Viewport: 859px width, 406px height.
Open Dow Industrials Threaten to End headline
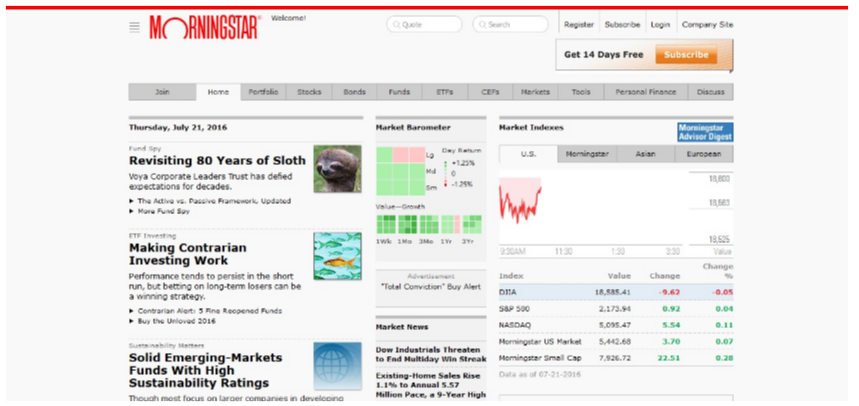point(431,354)
